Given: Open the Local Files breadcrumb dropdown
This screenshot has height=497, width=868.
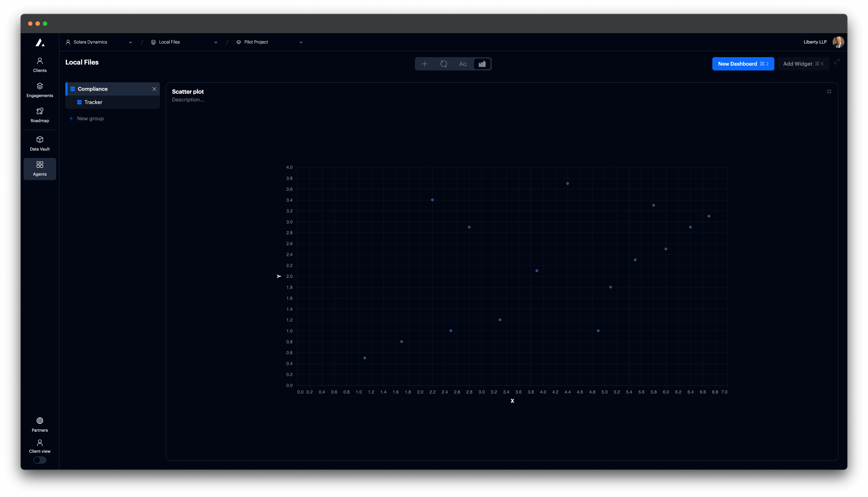Looking at the screenshot, I should pos(215,42).
